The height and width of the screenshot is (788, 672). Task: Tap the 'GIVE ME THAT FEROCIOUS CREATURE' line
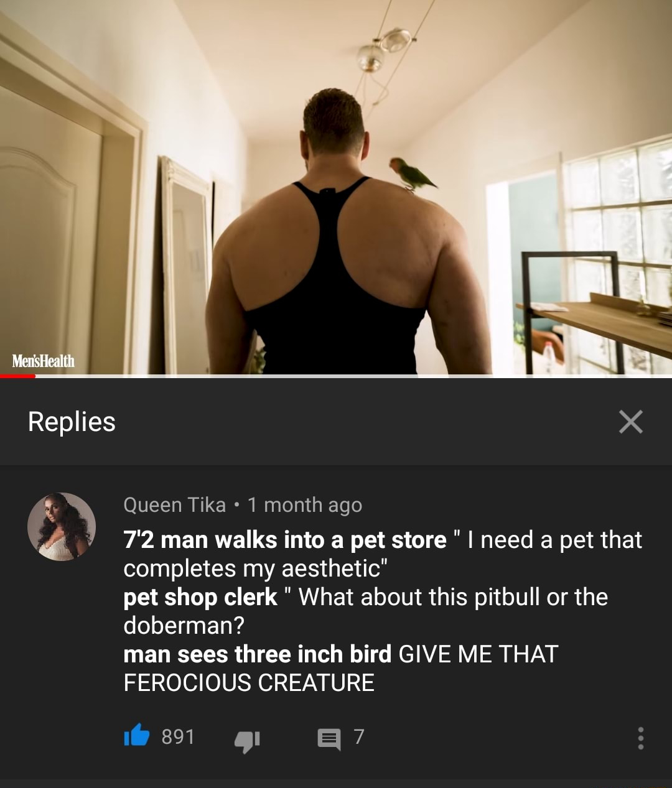[341, 669]
